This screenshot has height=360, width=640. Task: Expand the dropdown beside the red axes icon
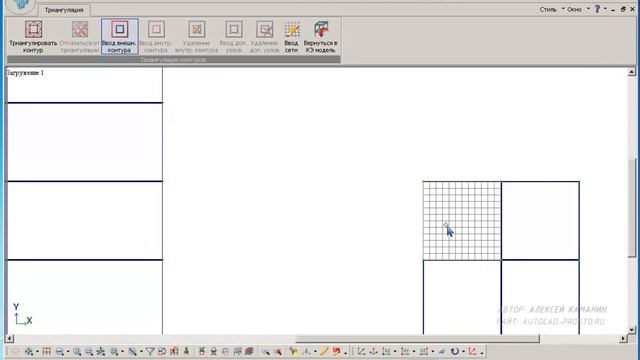482,353
